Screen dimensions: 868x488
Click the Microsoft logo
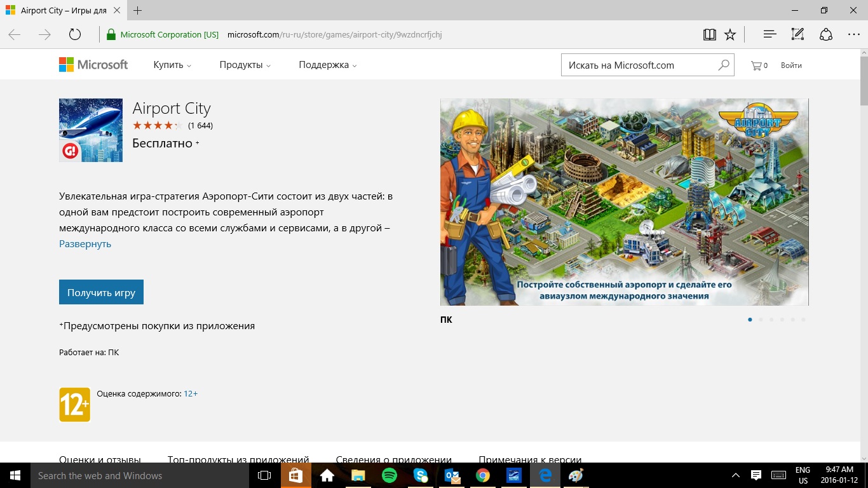pos(93,65)
